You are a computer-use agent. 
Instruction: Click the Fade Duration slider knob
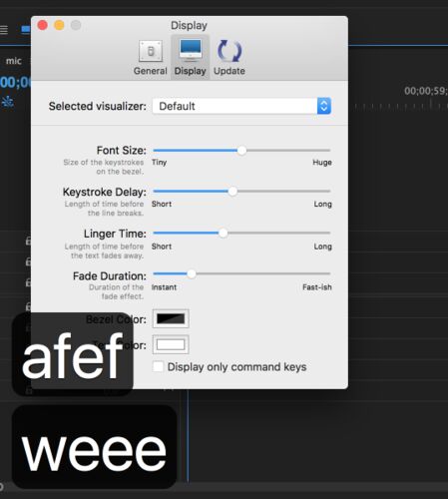coord(192,273)
